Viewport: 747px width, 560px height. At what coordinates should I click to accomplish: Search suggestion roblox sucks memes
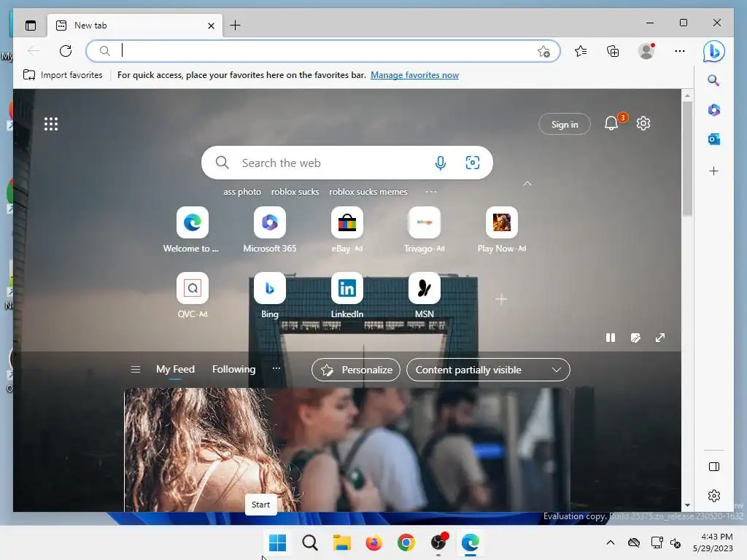(368, 192)
